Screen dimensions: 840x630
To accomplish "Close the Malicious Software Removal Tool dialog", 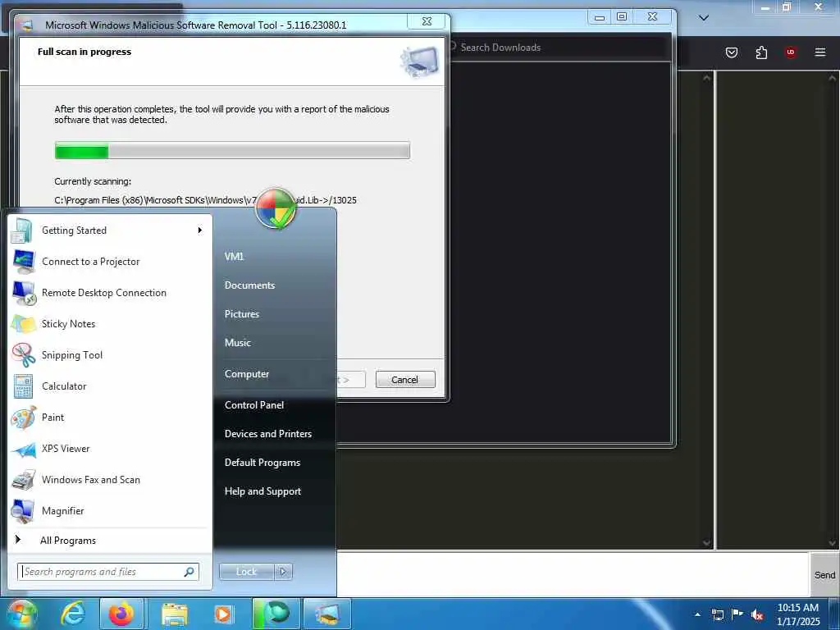I will (x=427, y=21).
